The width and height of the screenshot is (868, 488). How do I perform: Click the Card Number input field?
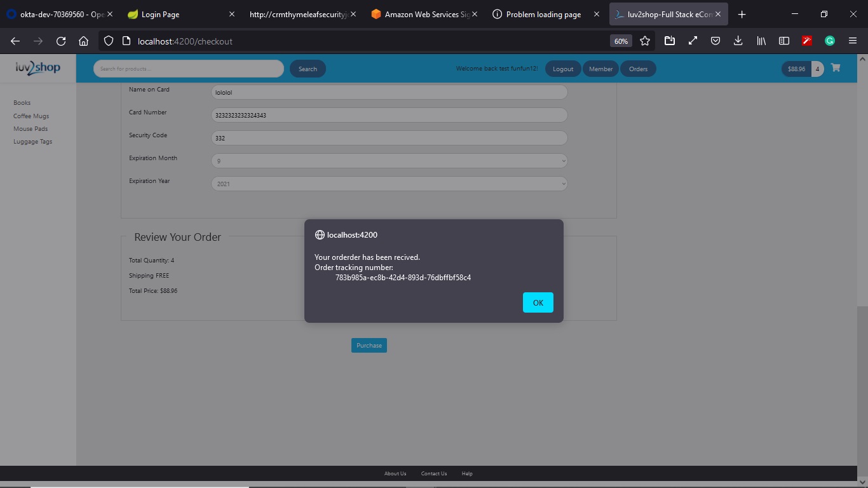pyautogui.click(x=389, y=115)
